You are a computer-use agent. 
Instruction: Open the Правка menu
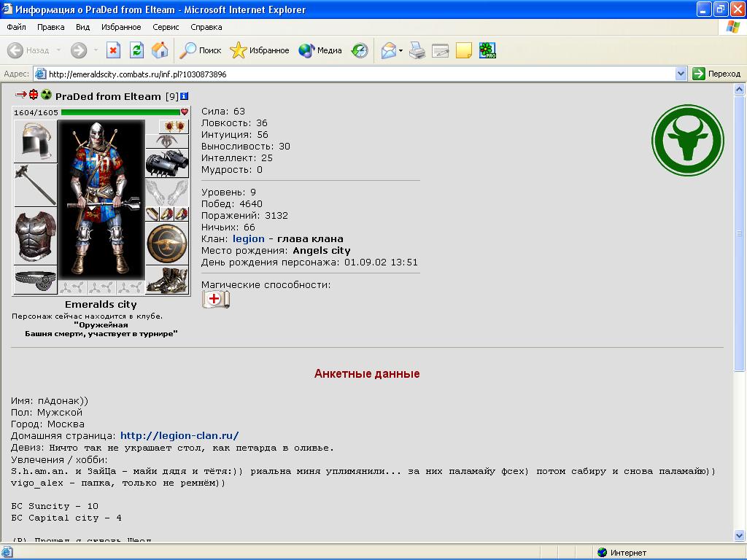50,27
